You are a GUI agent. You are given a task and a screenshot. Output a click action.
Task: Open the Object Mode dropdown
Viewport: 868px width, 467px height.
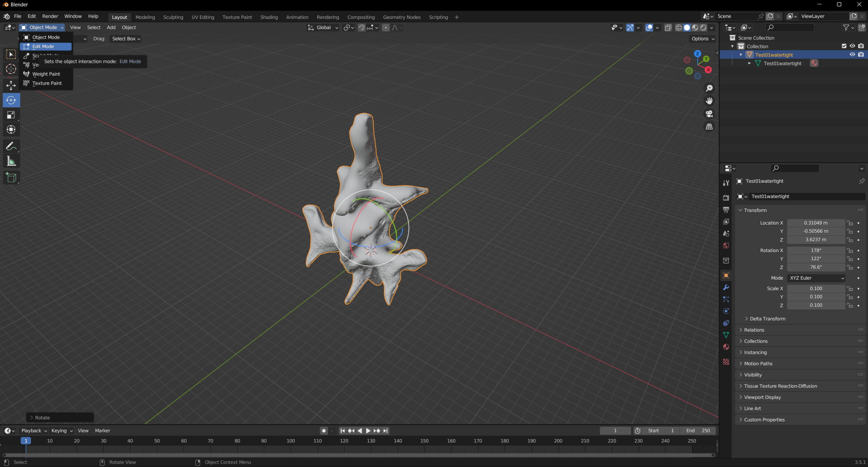[42, 27]
